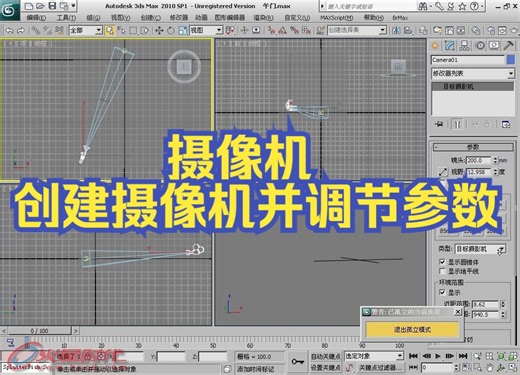Open the 工具(T) menu
The width and height of the screenshot is (520, 375).
click(x=66, y=18)
